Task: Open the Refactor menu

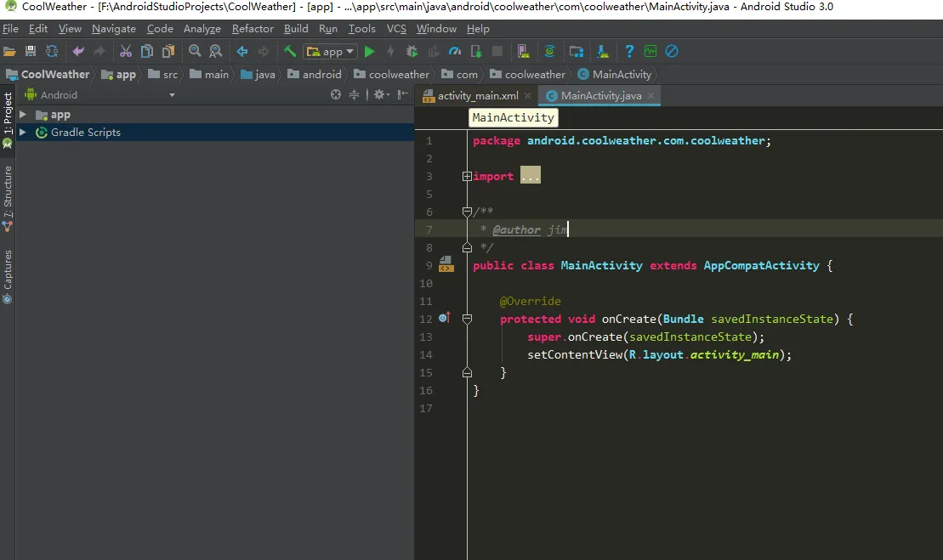Action: 253,29
